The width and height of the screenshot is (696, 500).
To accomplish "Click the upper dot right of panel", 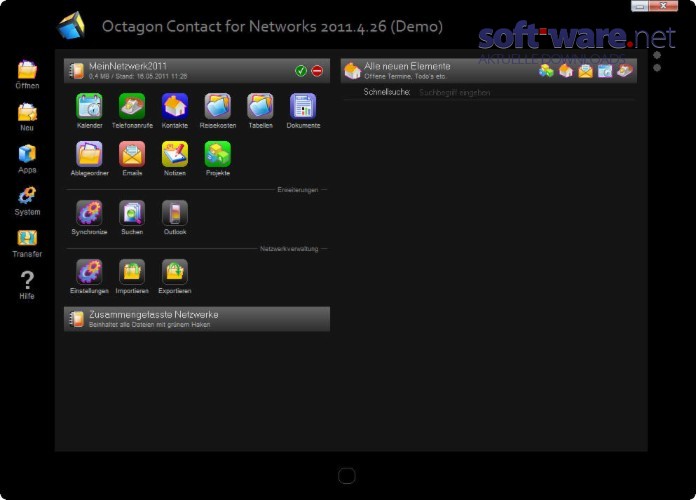I will pyautogui.click(x=657, y=55).
